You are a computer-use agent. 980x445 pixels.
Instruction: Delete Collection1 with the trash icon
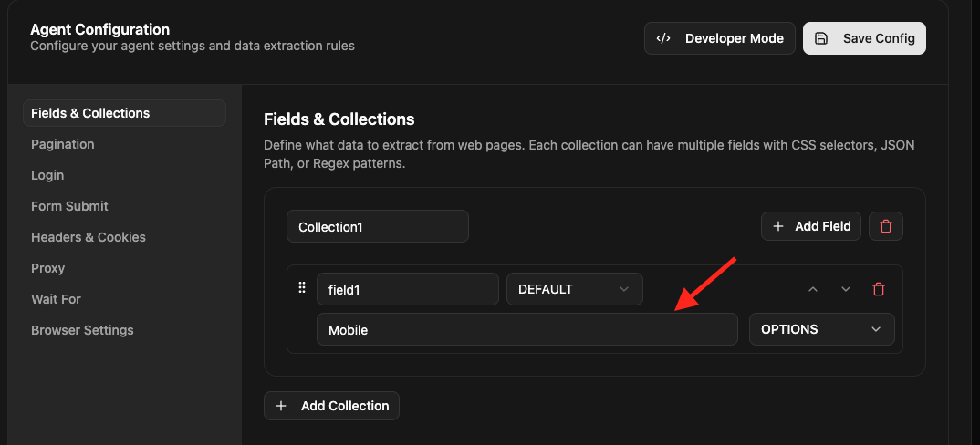coord(885,226)
